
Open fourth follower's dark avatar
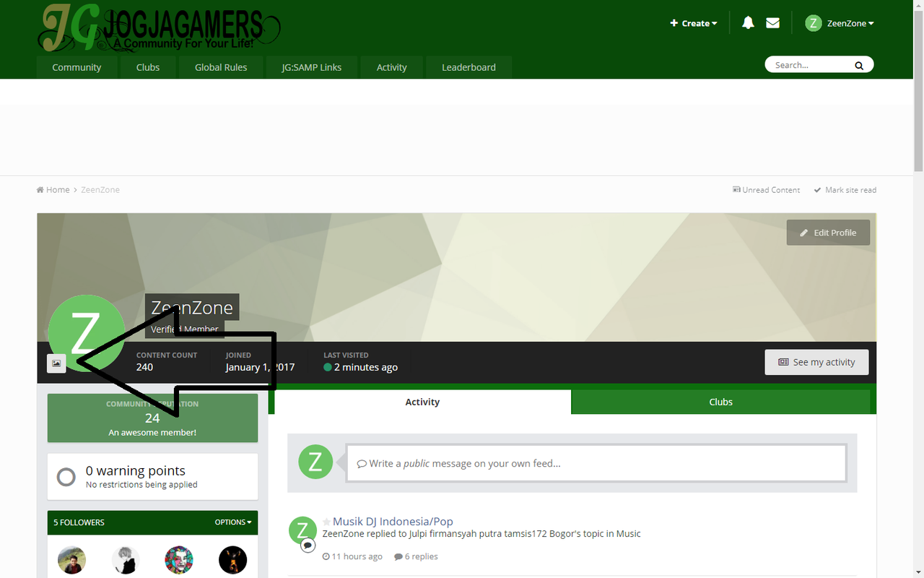(232, 560)
